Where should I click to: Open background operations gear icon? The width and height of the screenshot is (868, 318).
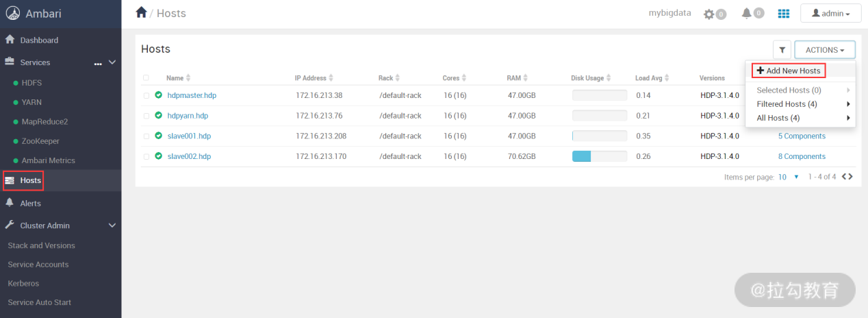pyautogui.click(x=710, y=14)
